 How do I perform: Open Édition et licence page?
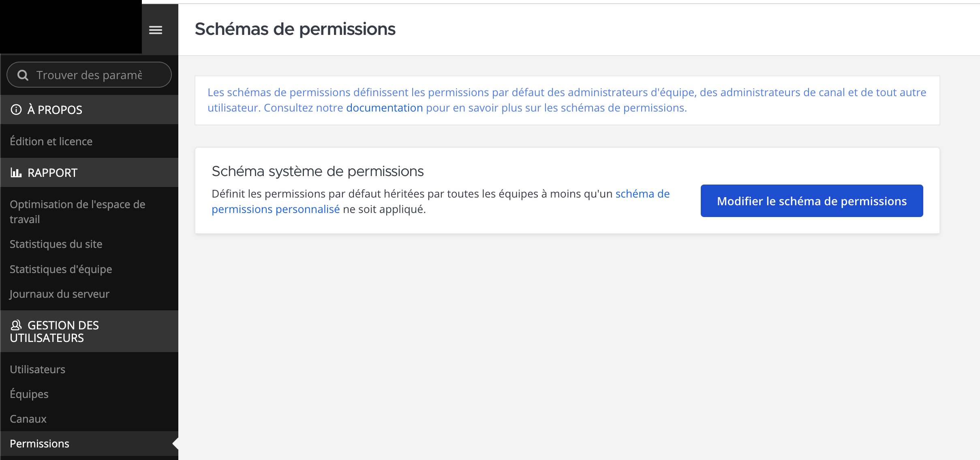[51, 141]
